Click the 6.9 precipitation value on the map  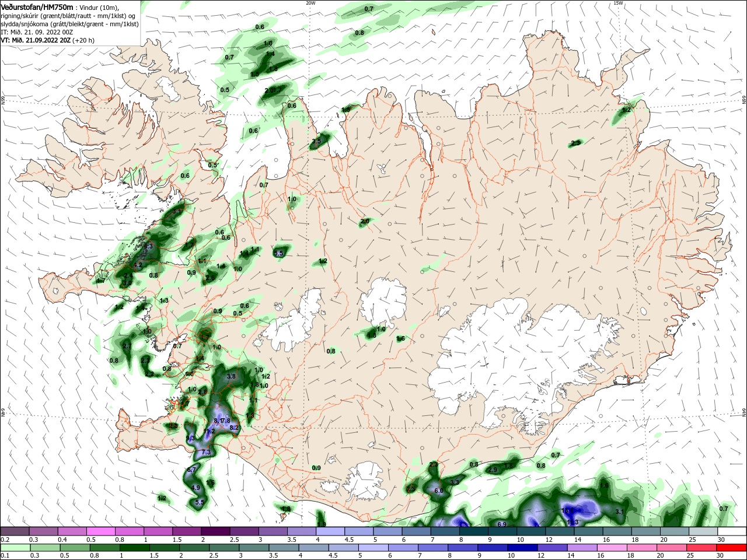[501, 524]
